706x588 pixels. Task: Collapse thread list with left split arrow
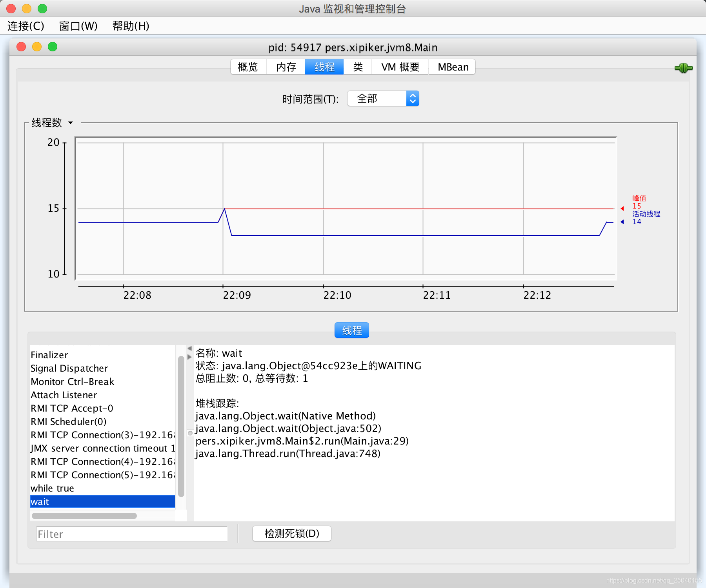pos(190,348)
